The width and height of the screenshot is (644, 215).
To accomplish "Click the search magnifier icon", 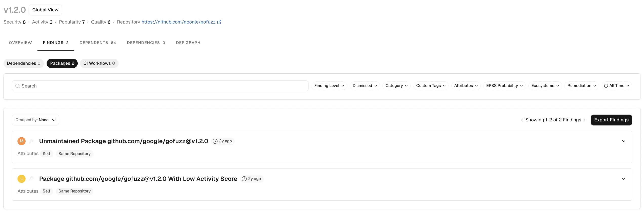I will pyautogui.click(x=17, y=86).
